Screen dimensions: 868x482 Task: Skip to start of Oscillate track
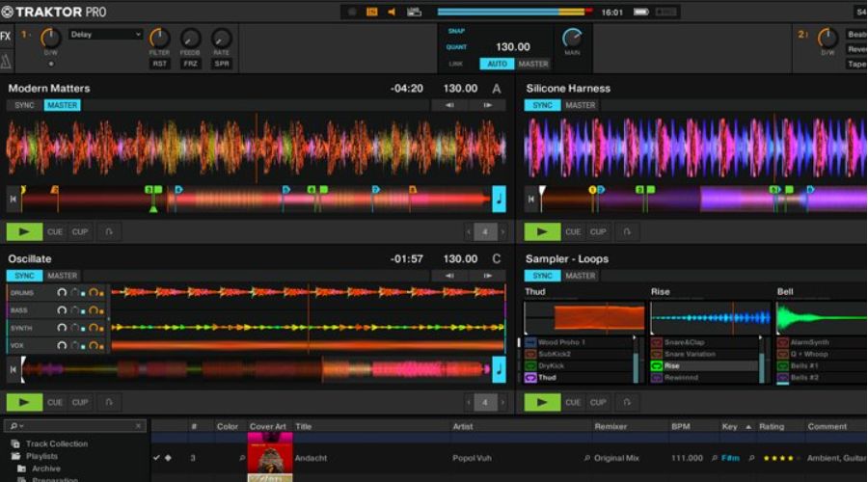(14, 369)
